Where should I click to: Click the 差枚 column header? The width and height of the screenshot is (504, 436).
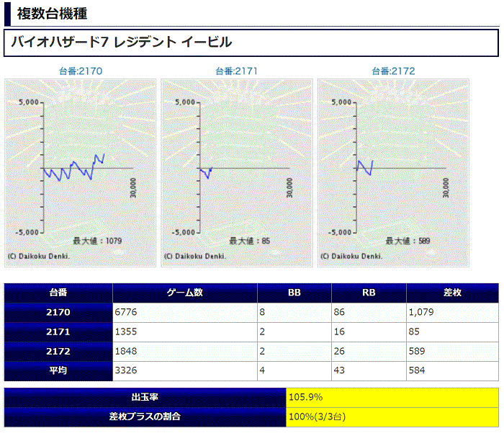point(452,293)
